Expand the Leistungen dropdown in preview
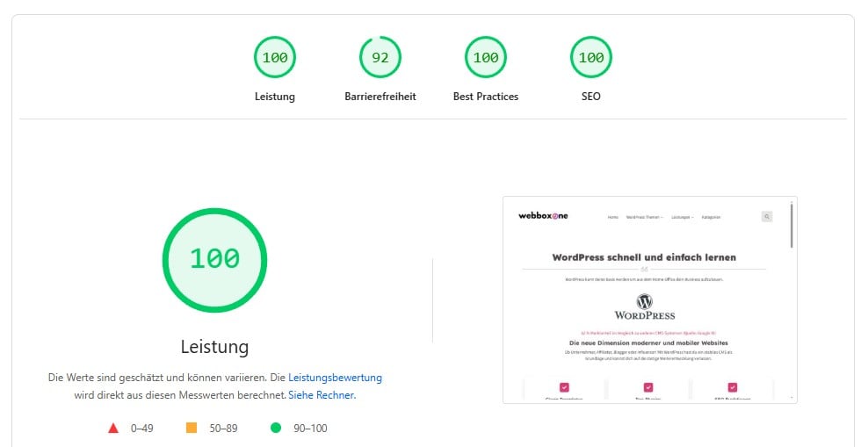Viewport: 868px width, 447px height. [x=681, y=217]
